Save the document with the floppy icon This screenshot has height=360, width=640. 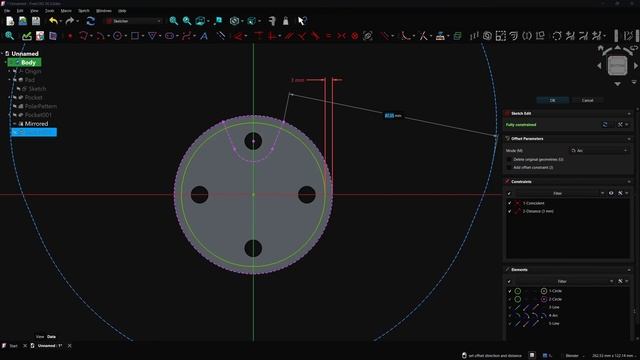[36, 21]
